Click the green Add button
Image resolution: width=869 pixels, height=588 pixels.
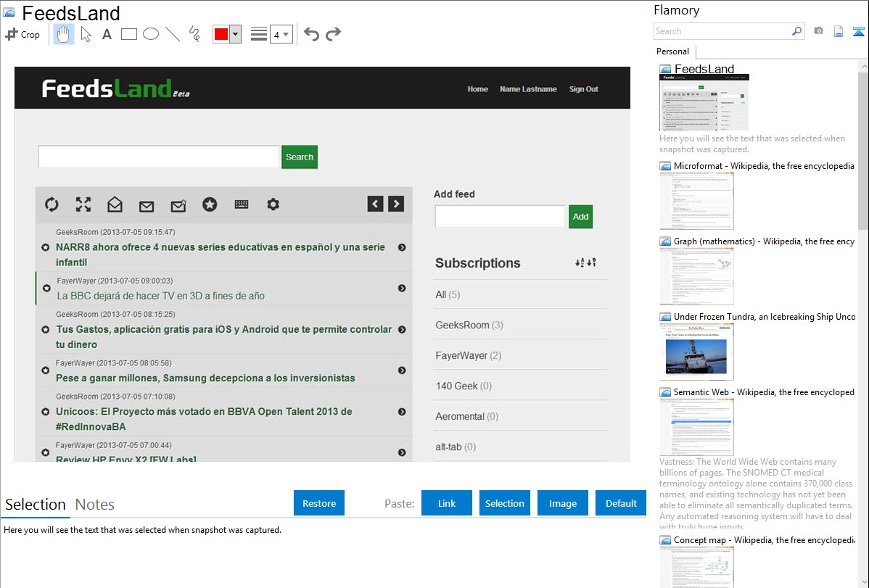(x=581, y=217)
